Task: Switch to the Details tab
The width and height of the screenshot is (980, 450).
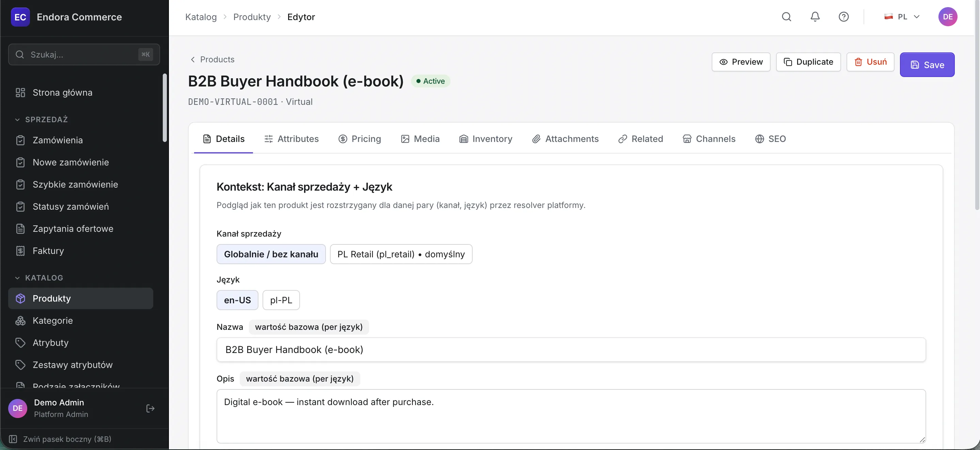Action: click(223, 139)
